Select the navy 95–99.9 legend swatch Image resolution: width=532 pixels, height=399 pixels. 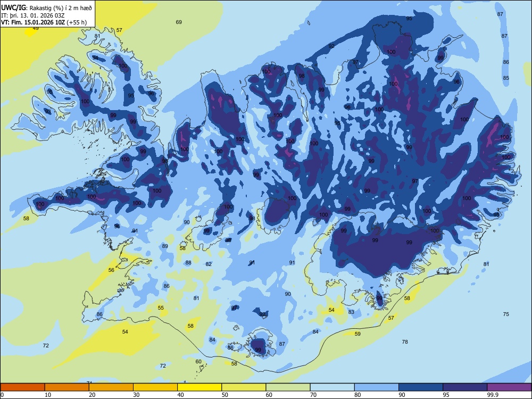click(x=465, y=387)
